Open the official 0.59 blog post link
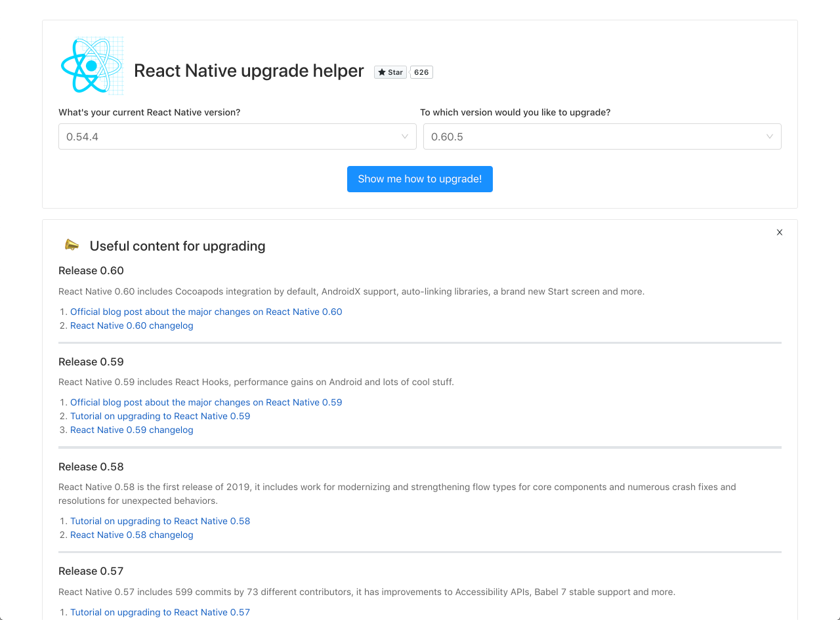Viewport: 840px width, 620px height. tap(206, 402)
